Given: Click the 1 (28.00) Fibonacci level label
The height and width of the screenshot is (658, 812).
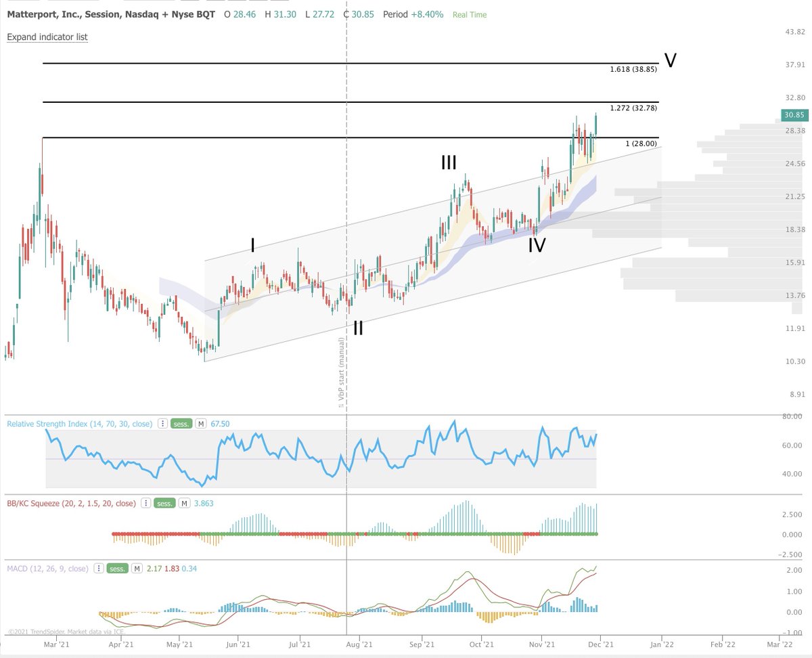Looking at the screenshot, I should [x=642, y=144].
